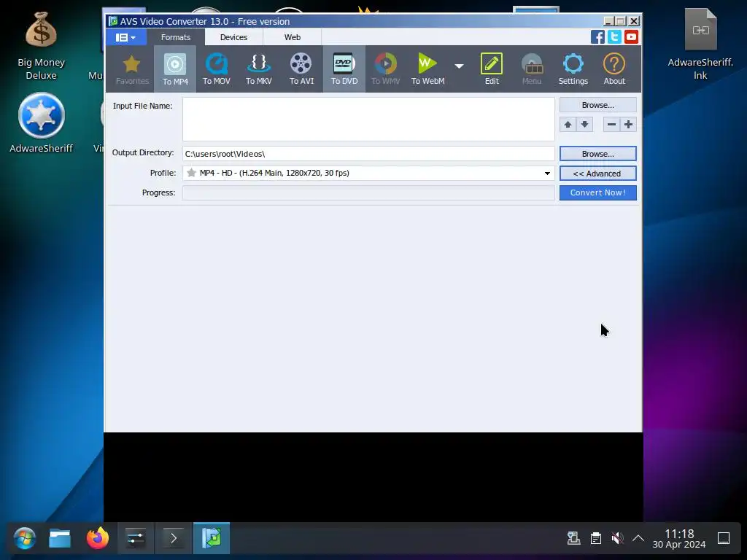Remove file with the minus button

(x=612, y=125)
